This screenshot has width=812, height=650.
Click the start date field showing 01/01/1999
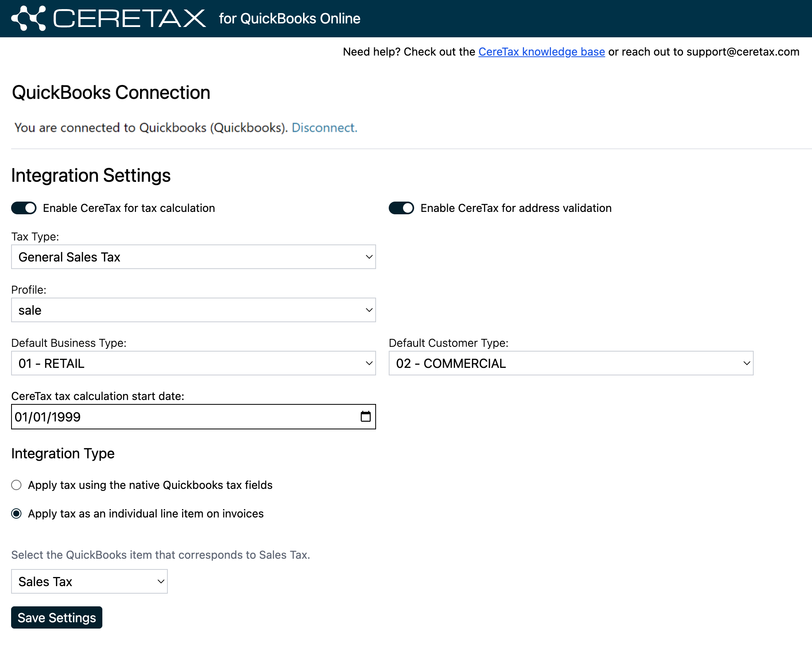[194, 417]
